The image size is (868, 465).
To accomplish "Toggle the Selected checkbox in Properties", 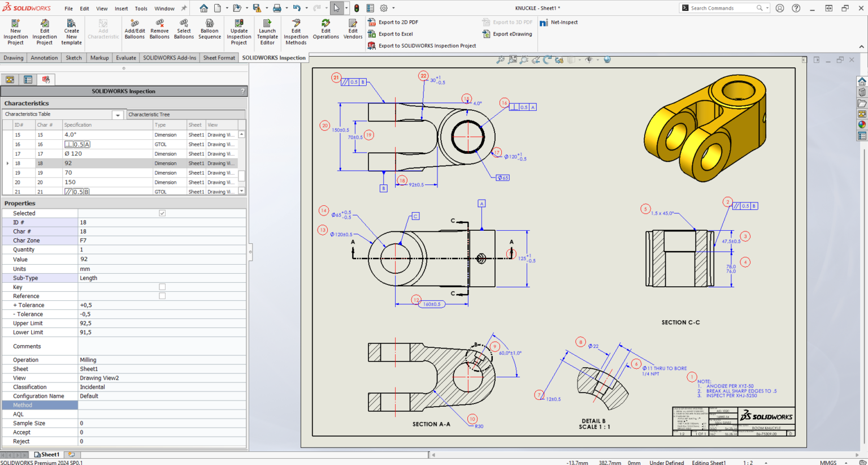I will 162,213.
